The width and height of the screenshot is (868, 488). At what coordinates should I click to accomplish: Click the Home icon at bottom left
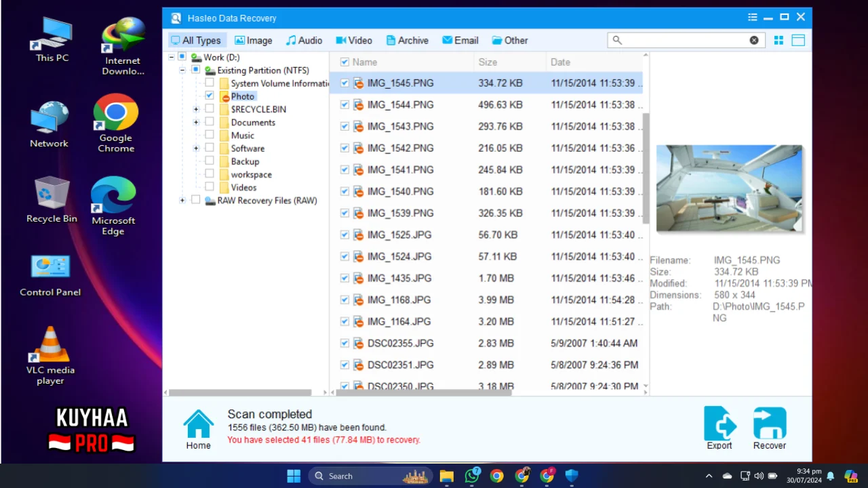click(x=199, y=424)
